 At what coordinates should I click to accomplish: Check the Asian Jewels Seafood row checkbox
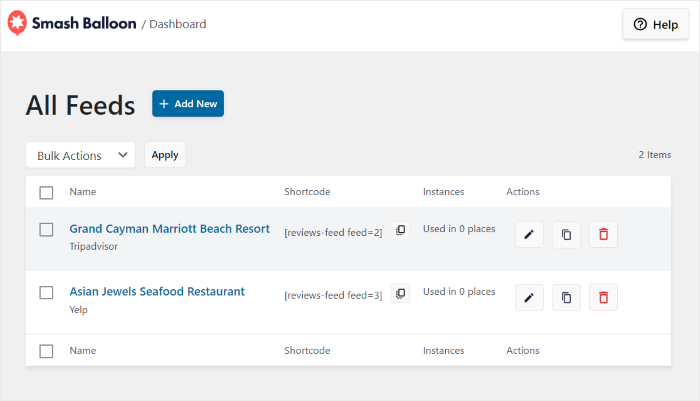tap(46, 293)
